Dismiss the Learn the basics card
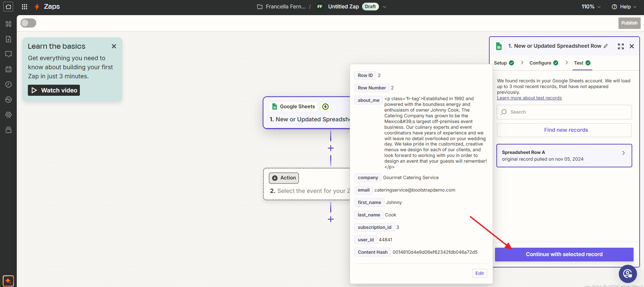Image resolution: width=644 pixels, height=287 pixels. point(114,46)
